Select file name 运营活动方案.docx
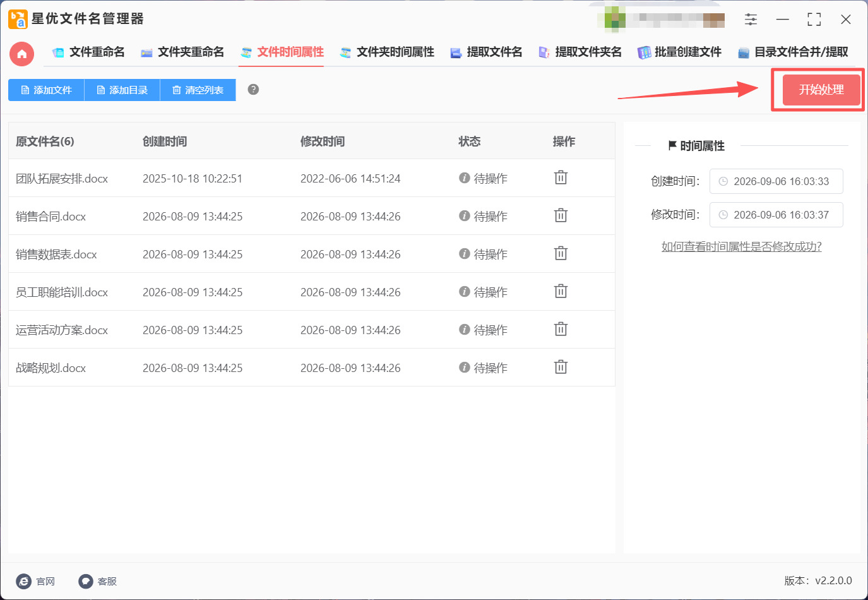 coord(62,330)
